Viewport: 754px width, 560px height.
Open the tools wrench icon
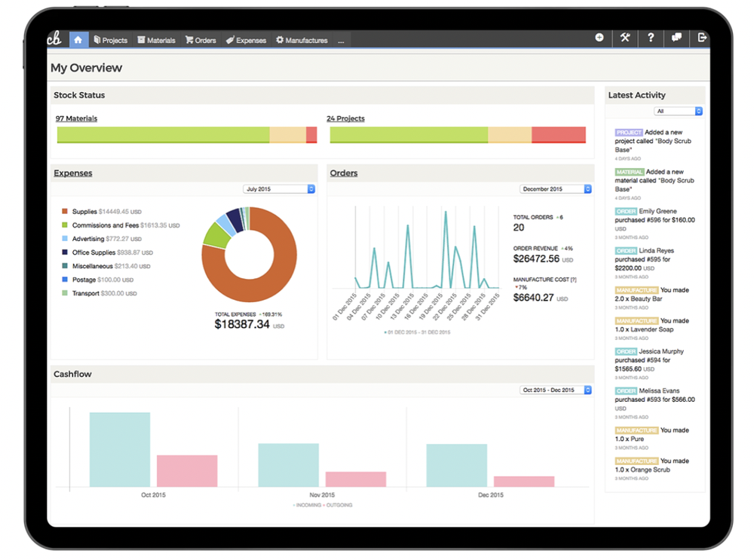tap(624, 38)
